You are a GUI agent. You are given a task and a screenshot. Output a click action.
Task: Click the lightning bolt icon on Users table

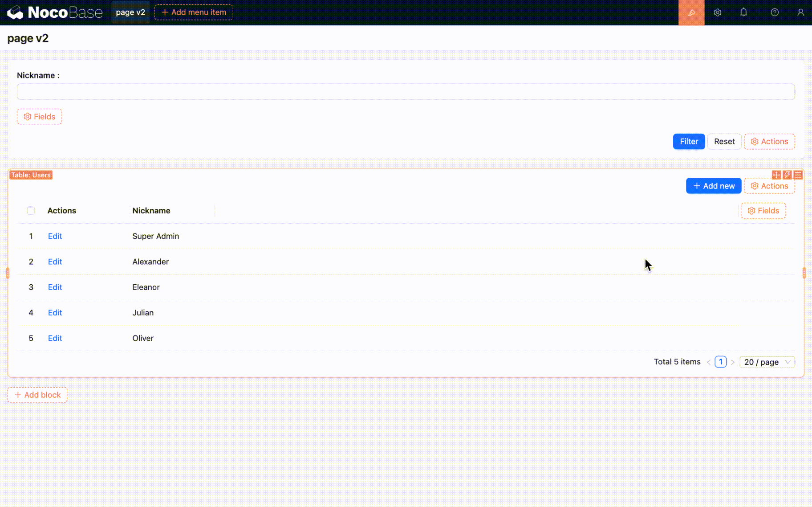[787, 175]
